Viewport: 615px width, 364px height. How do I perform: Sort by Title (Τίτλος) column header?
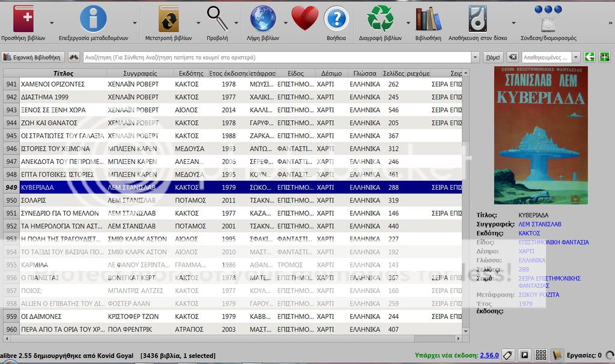click(x=63, y=73)
